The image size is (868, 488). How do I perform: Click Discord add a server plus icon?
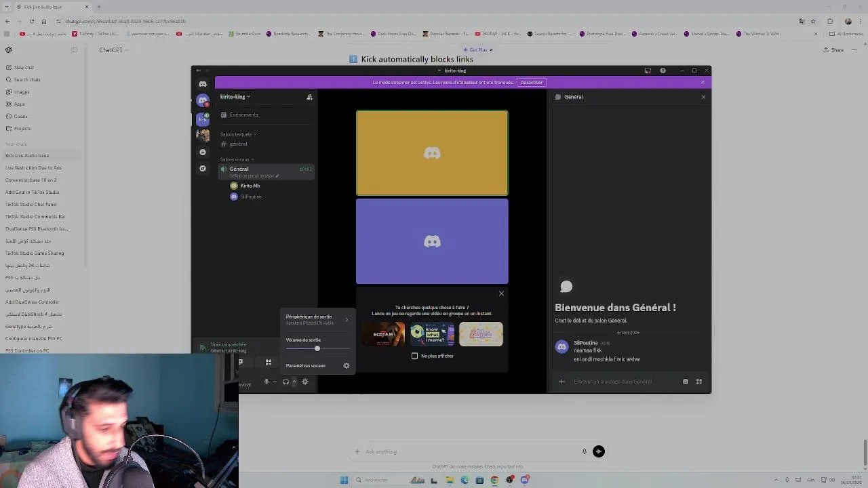click(x=202, y=152)
